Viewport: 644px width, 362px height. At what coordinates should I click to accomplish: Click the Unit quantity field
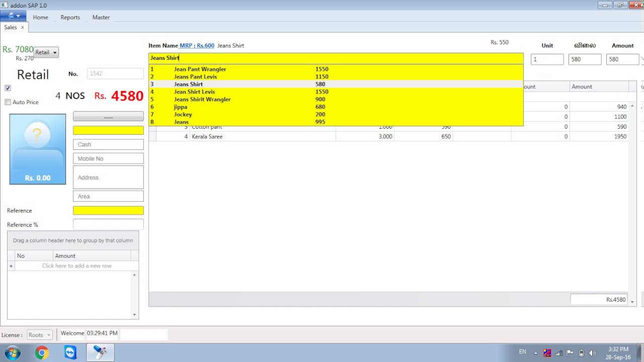pos(547,59)
